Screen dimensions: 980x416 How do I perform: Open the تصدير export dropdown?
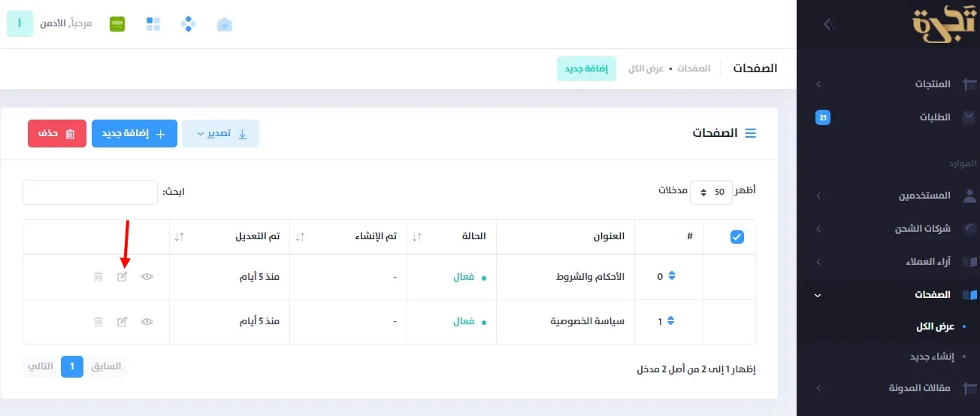click(x=221, y=134)
